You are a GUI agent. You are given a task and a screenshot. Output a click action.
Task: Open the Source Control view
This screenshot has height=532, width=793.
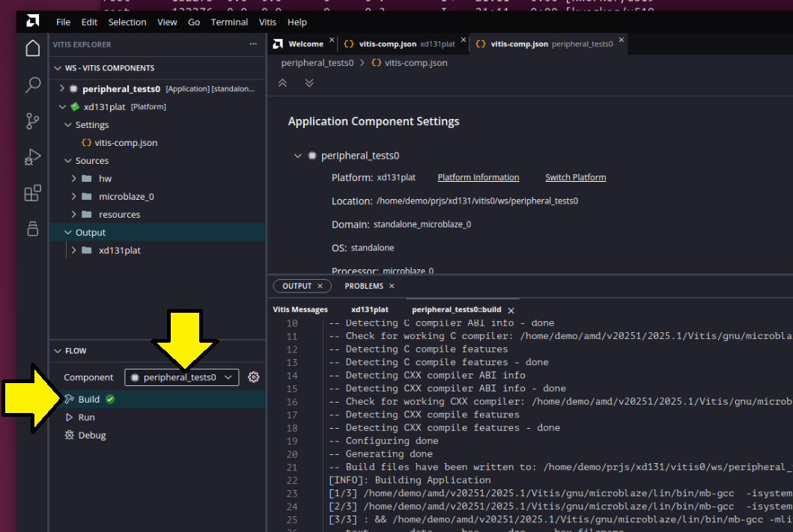coord(32,120)
